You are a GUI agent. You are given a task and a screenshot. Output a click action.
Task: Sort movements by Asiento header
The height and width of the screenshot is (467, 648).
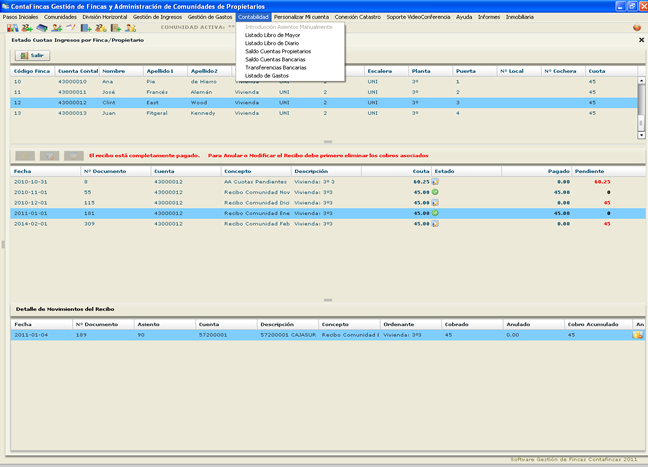[165, 324]
